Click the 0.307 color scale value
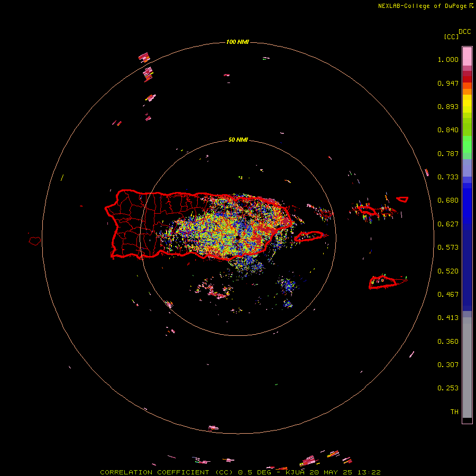 tap(448, 365)
